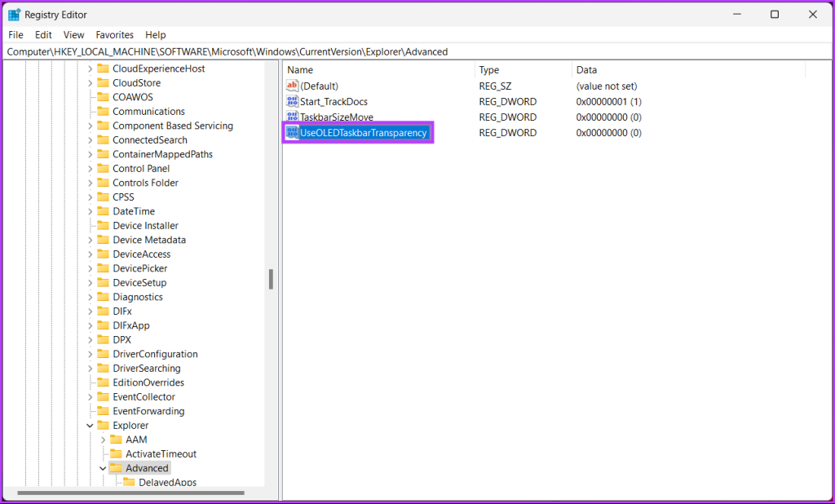Click the tree pane vertical scrollbar thumb
Viewport: 835px width, 504px height.
271,280
